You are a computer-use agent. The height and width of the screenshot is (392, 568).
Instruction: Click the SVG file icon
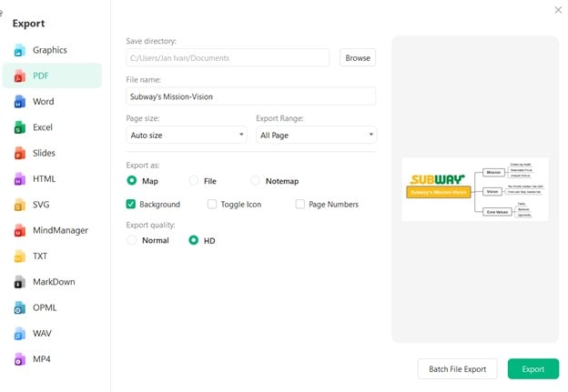click(20, 205)
